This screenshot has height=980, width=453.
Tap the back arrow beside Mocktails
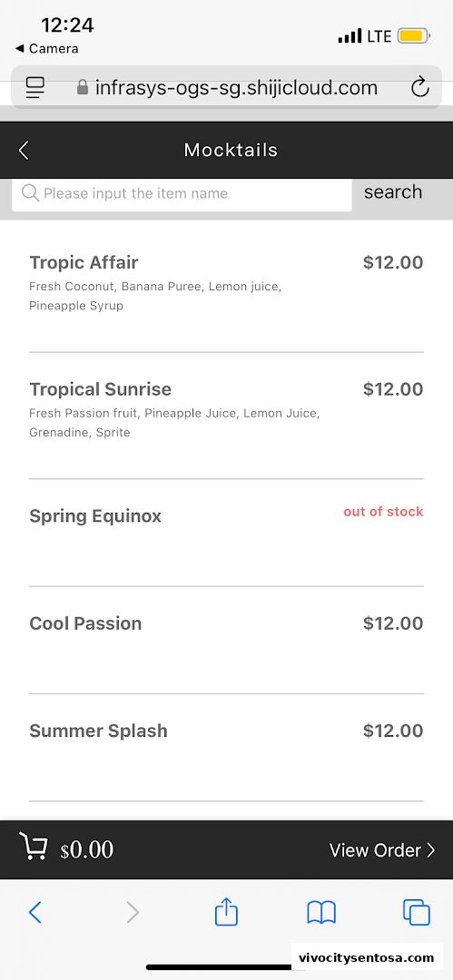point(24,150)
